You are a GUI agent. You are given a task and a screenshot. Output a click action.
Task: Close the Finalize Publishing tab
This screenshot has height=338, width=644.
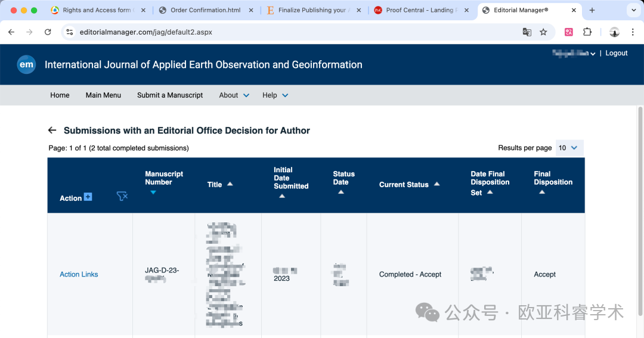pyautogui.click(x=358, y=10)
